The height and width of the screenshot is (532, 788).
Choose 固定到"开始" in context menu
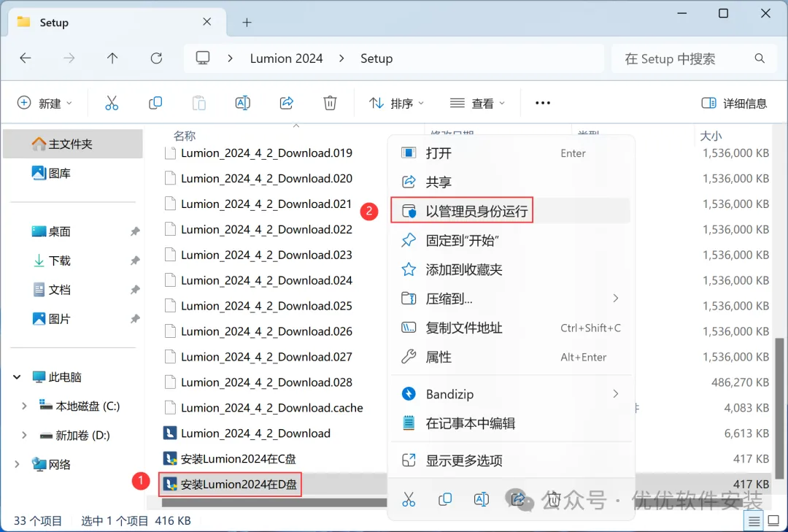(511, 240)
